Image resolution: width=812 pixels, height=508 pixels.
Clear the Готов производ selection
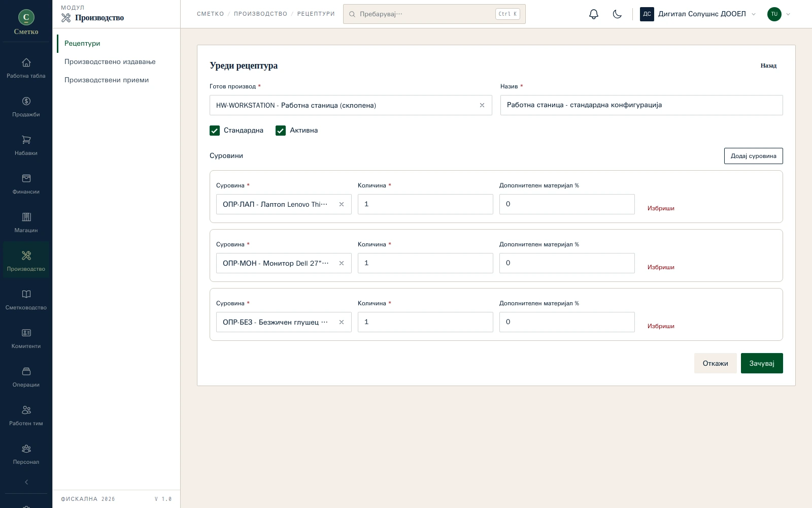click(482, 105)
